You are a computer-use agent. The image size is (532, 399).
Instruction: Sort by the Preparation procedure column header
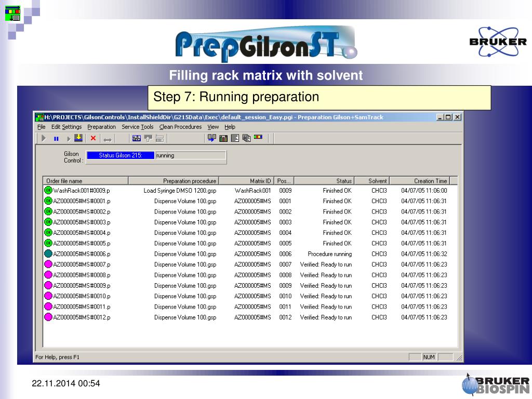click(174, 181)
